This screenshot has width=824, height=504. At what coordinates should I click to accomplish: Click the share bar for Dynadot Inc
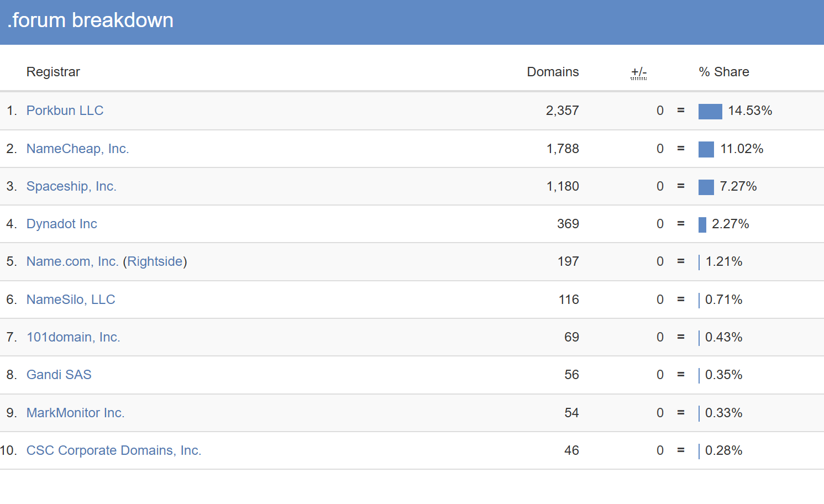(x=702, y=225)
